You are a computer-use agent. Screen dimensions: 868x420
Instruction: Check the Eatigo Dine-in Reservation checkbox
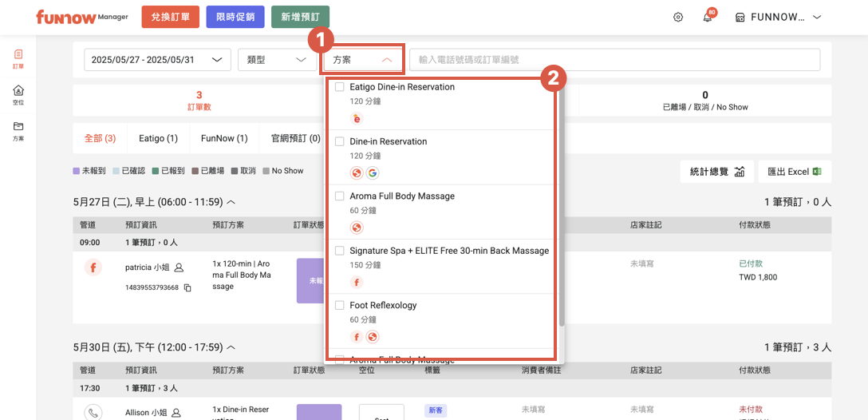340,87
